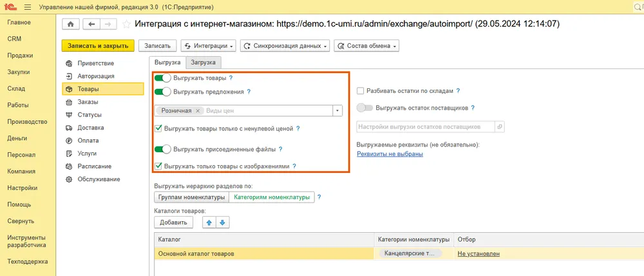Expand the Виды цен dropdown arrow

[337, 111]
